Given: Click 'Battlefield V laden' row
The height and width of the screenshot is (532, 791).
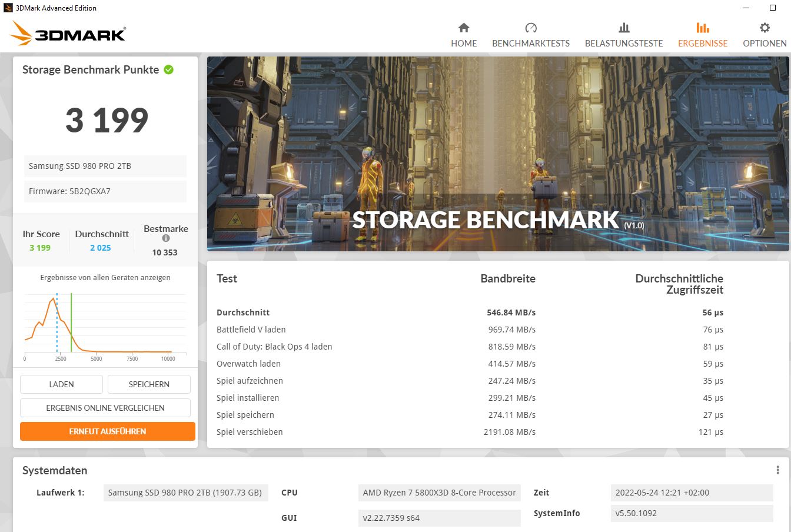Looking at the screenshot, I should tap(470, 330).
